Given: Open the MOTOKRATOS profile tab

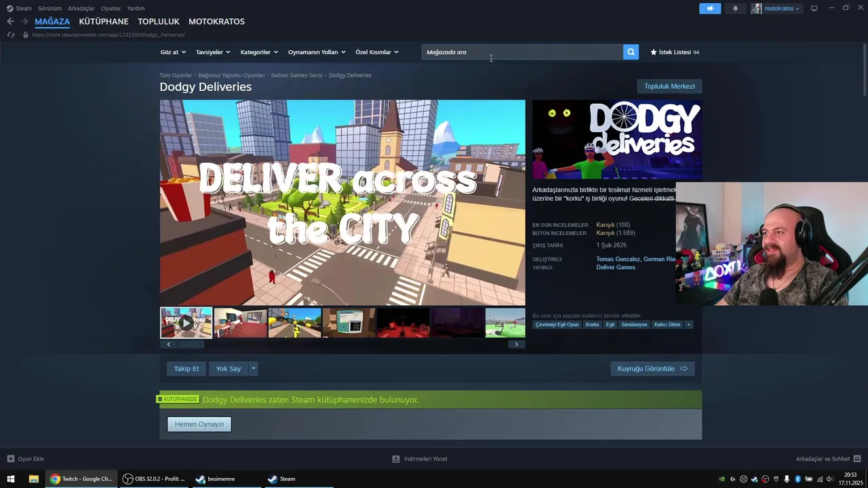Looking at the screenshot, I should click(x=216, y=22).
